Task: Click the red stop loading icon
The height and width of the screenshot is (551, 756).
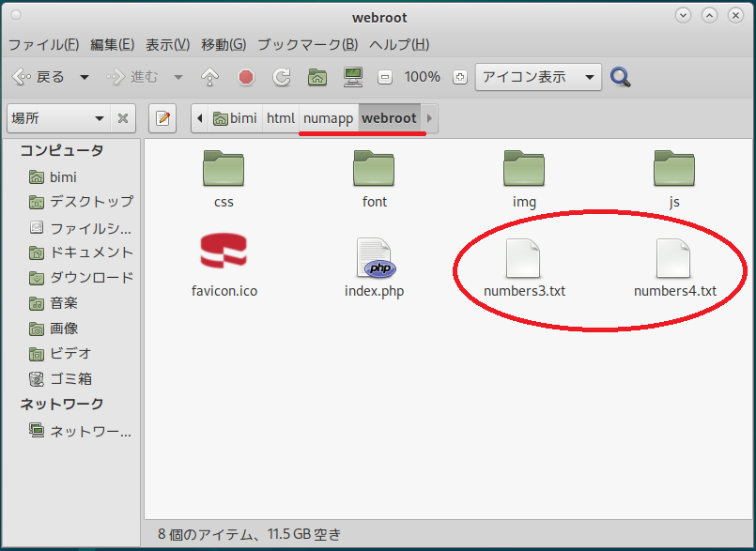Action: click(x=246, y=77)
